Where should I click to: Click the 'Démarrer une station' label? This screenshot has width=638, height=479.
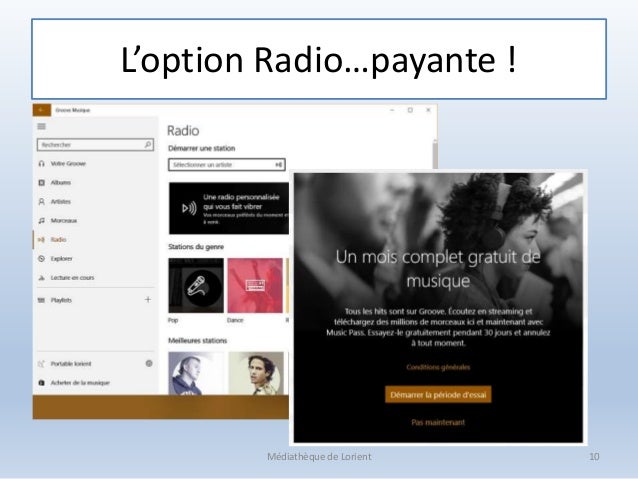click(202, 149)
